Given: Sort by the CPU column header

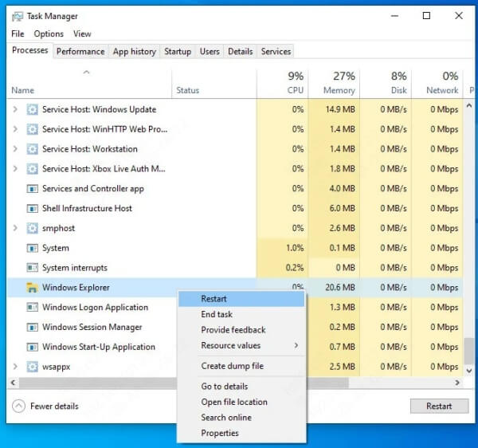Looking at the screenshot, I should tap(282, 83).
